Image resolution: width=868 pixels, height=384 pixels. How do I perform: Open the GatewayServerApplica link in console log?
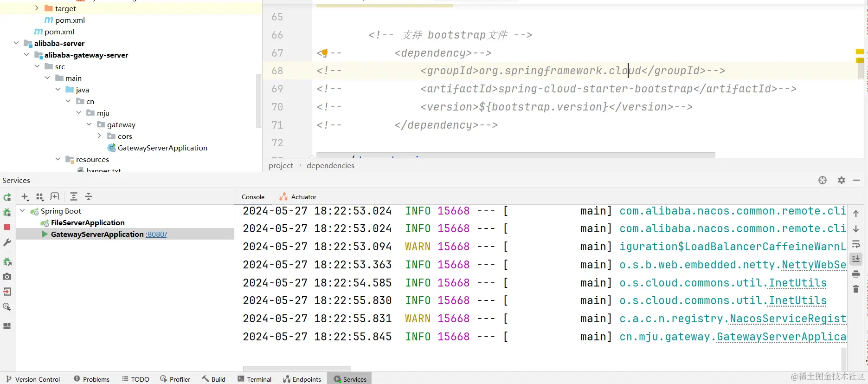tap(782, 337)
